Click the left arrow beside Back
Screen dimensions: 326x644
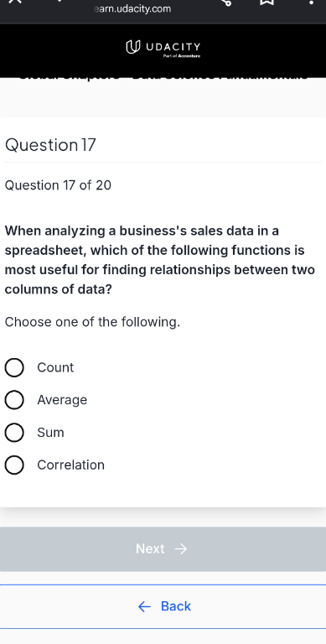coord(144,606)
